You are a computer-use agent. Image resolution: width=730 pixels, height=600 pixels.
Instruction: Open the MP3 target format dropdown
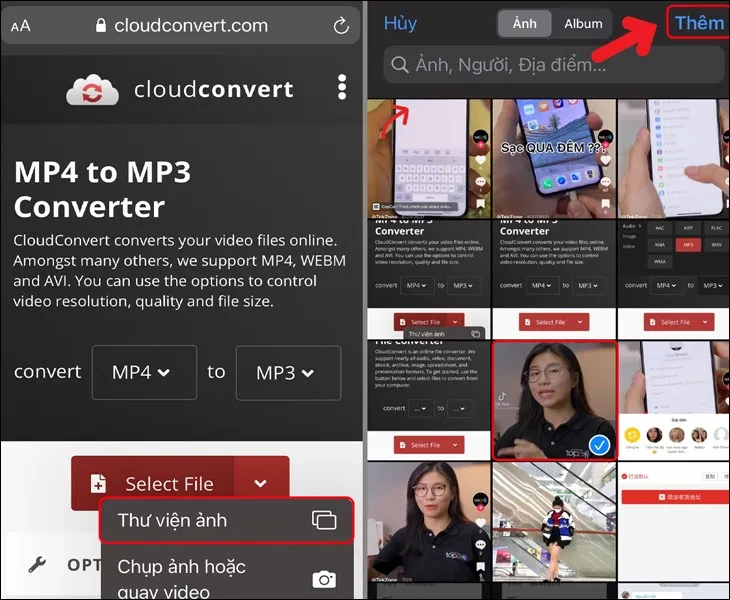point(288,373)
